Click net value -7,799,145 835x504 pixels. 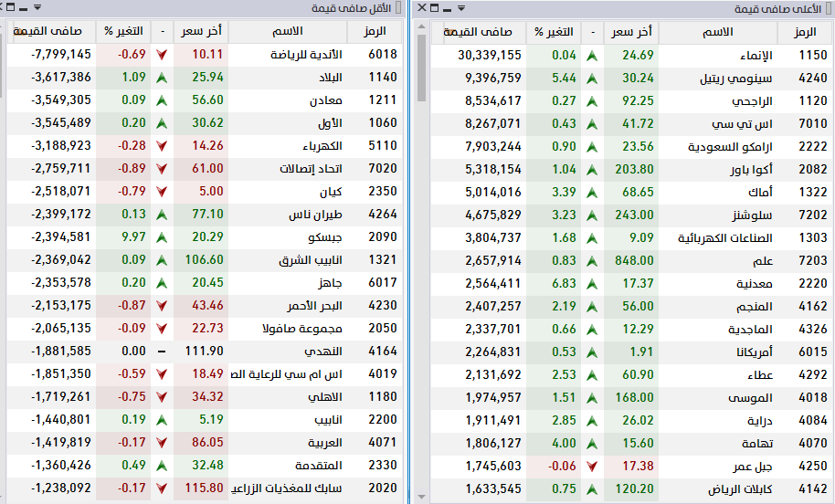click(x=60, y=54)
